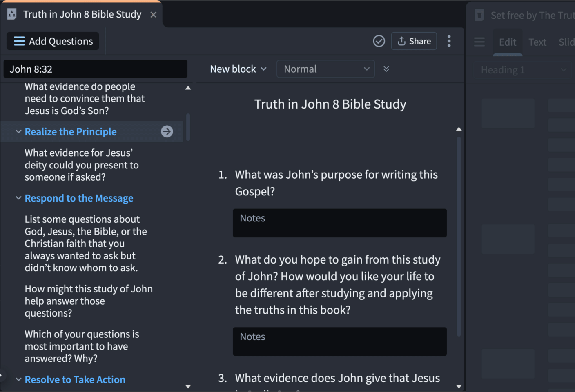This screenshot has height=392, width=575.
Task: Click the document pane scrollbar track
Action: pyautogui.click(x=459, y=237)
